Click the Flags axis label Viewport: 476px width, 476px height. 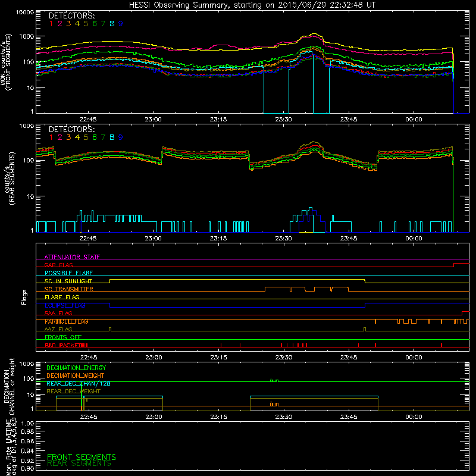pos(24,297)
